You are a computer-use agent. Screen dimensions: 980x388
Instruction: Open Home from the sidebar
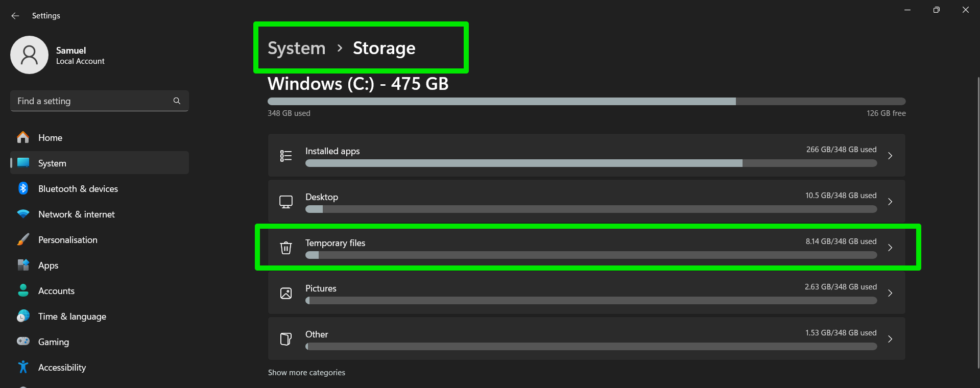[x=50, y=138]
